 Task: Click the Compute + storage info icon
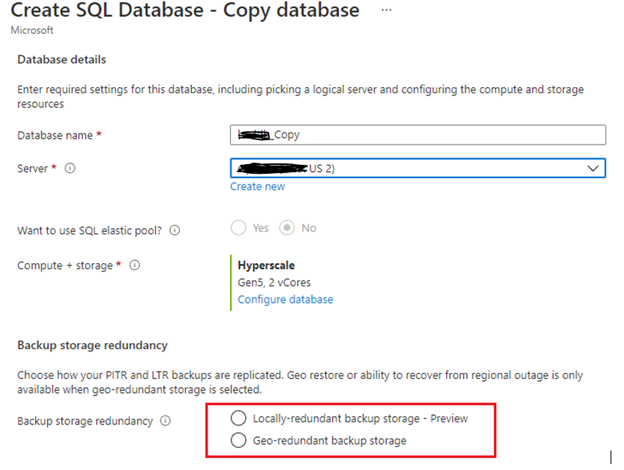(x=134, y=266)
